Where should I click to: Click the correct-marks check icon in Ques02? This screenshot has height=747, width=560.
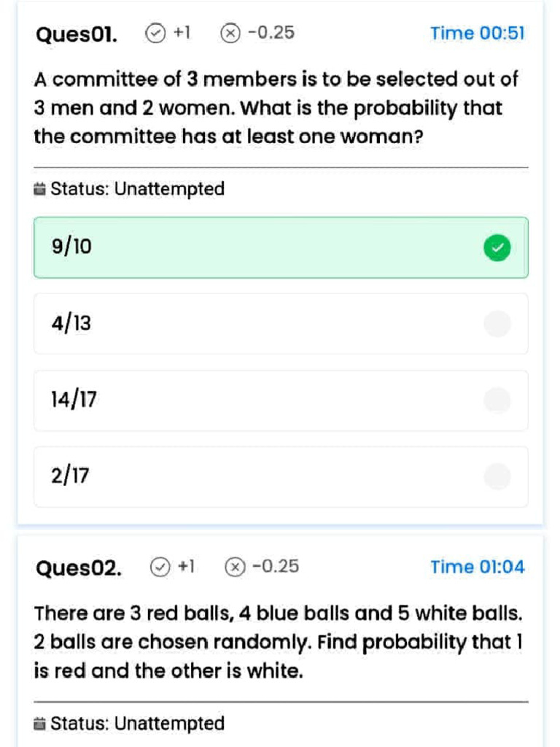[159, 567]
